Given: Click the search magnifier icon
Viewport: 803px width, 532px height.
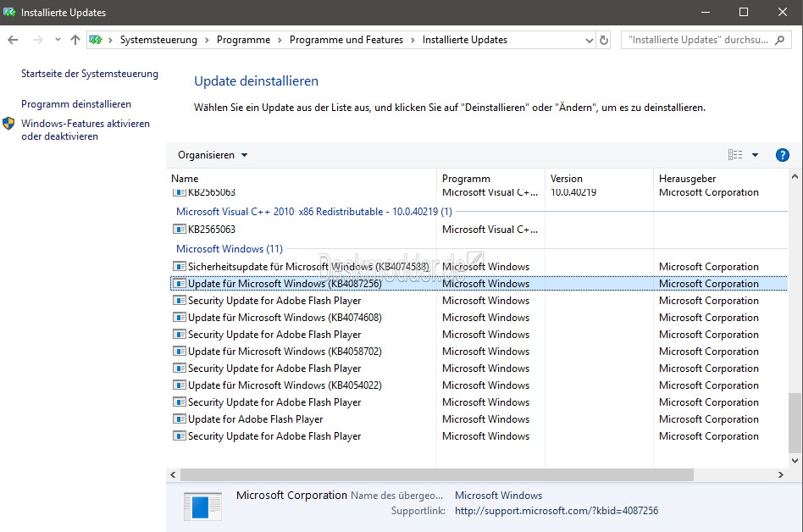Looking at the screenshot, I should coord(779,40).
